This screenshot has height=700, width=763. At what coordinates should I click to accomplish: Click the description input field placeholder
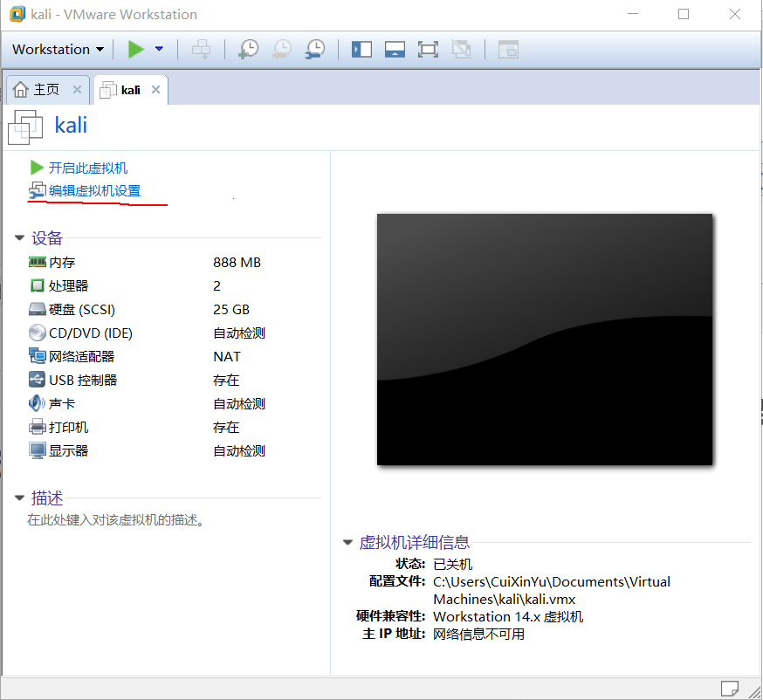click(x=116, y=520)
